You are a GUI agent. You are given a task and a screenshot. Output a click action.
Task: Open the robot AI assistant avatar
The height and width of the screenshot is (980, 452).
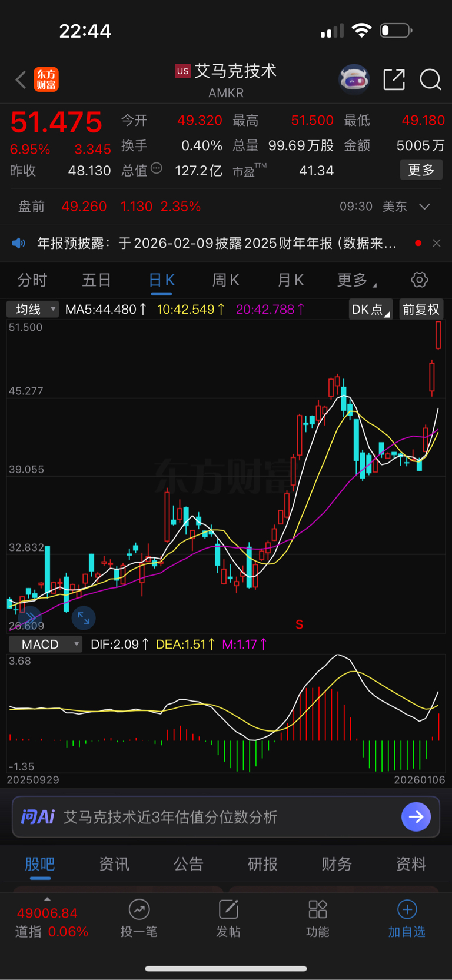click(354, 79)
